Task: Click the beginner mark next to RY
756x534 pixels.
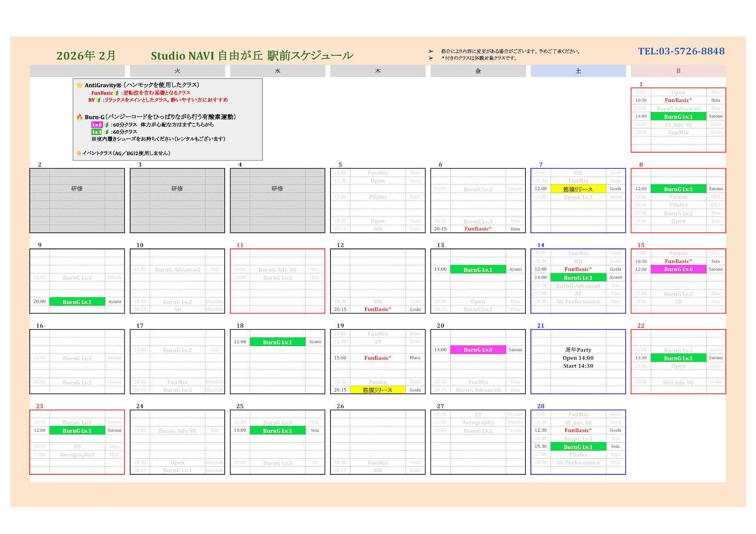Action: coord(98,100)
